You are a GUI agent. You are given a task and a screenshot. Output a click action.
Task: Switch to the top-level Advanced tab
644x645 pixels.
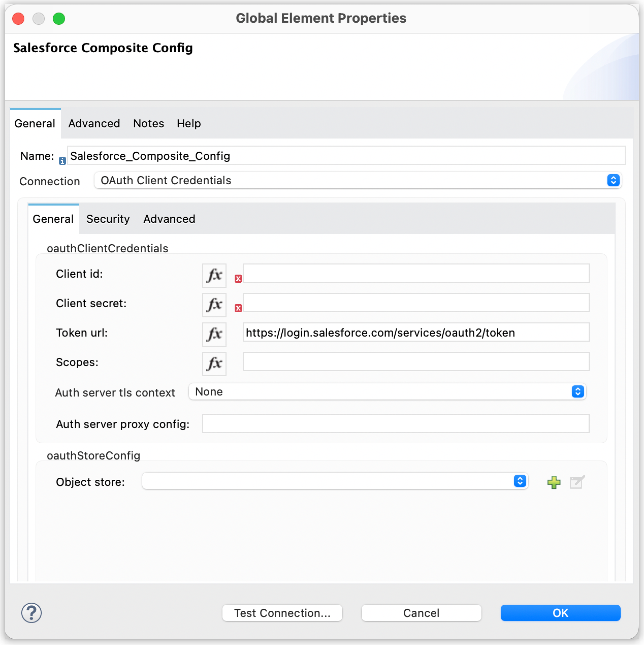(x=94, y=123)
